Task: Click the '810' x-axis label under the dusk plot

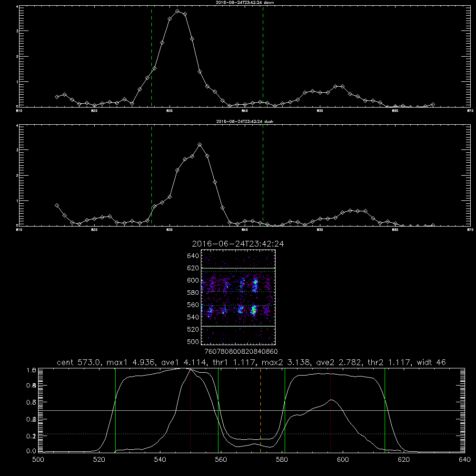Action: pyautogui.click(x=19, y=230)
